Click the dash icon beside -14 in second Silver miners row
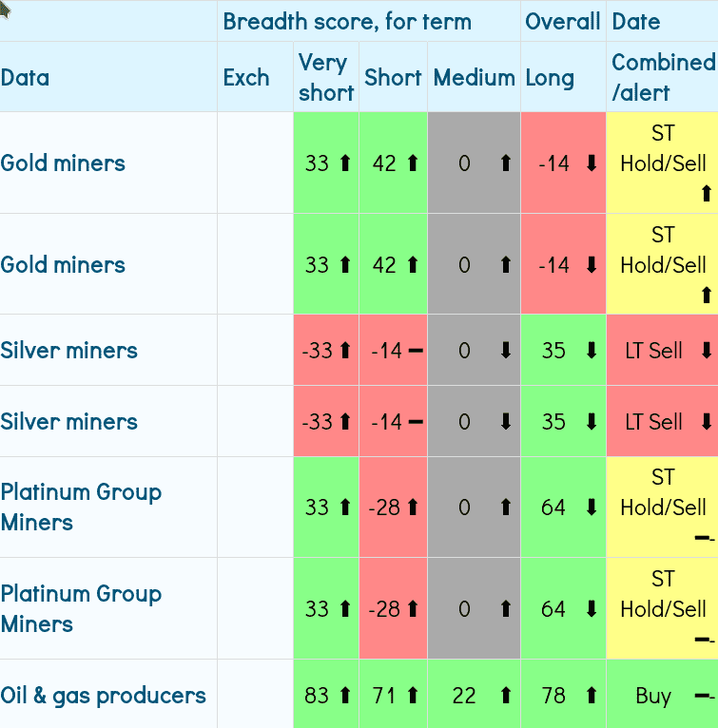 click(416, 422)
